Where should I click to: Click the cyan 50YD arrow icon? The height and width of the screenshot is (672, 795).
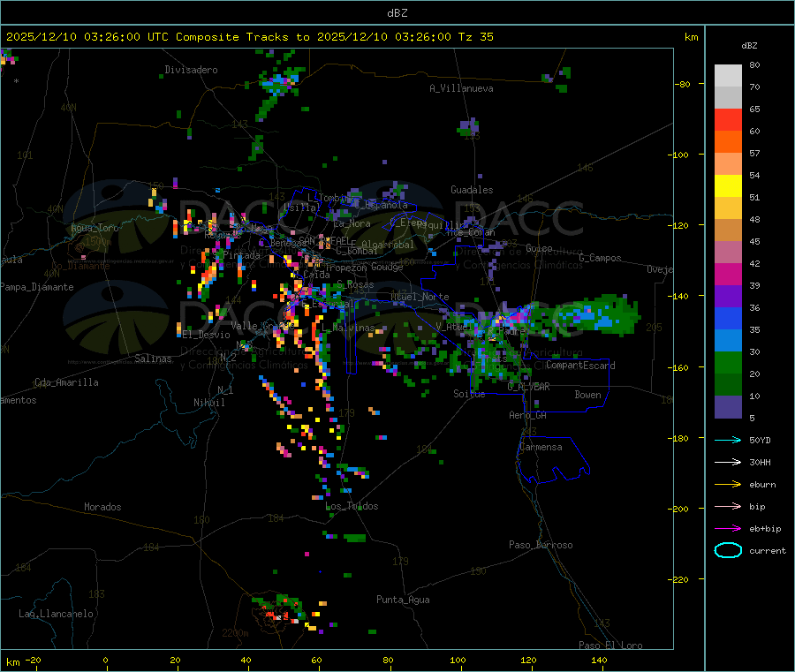tap(728, 440)
